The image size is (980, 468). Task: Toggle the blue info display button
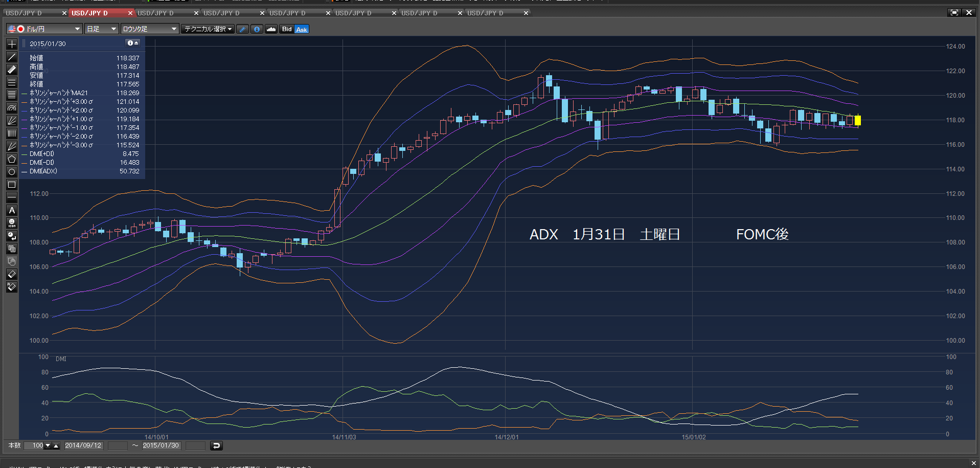(257, 29)
